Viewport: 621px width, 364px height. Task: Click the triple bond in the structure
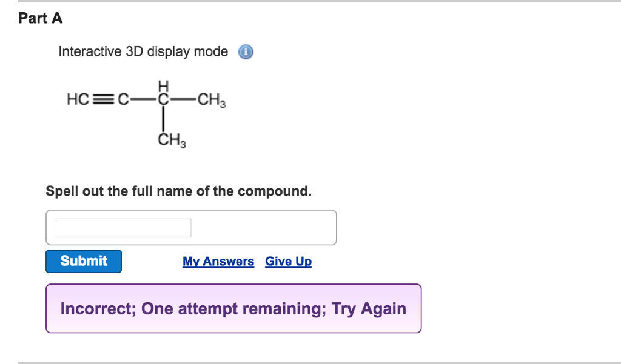tap(104, 98)
